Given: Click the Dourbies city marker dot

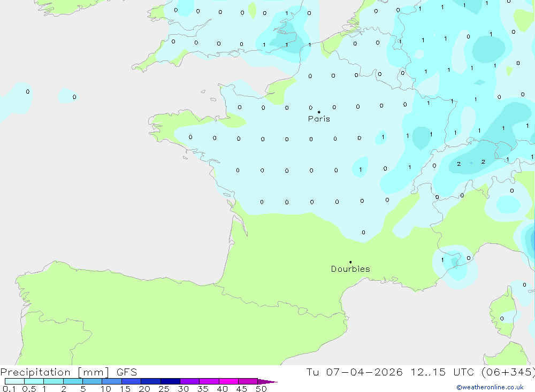Looking at the screenshot, I should (x=350, y=262).
